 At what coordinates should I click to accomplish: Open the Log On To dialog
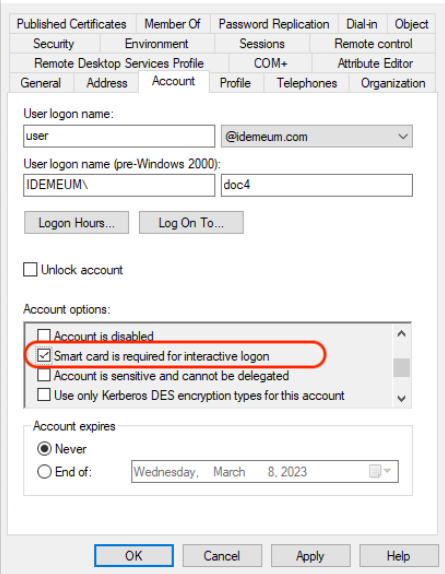coord(191,223)
